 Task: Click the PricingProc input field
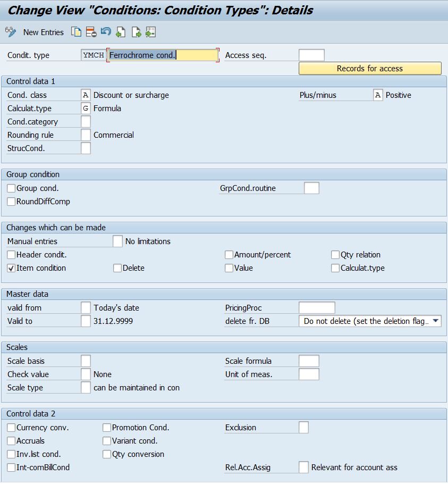click(x=317, y=308)
